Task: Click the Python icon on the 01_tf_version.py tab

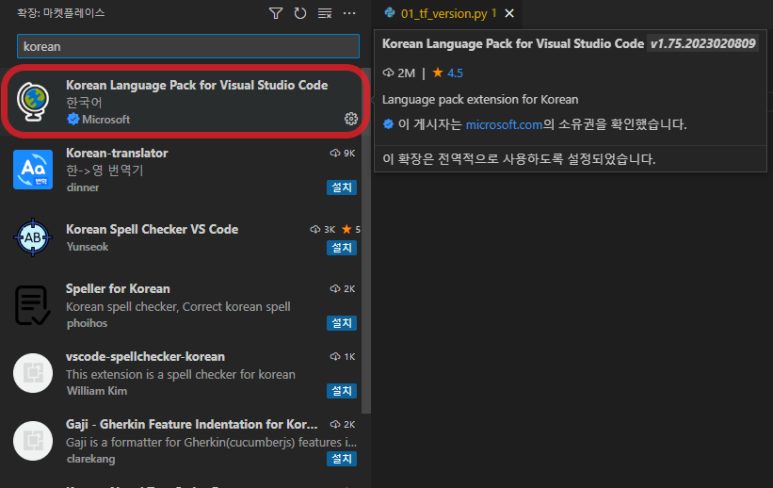Action: 390,13
